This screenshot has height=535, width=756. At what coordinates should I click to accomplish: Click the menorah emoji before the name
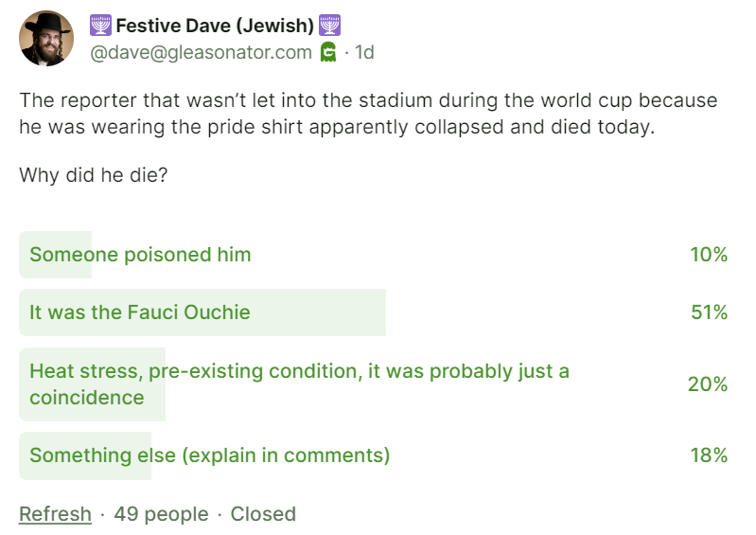[100, 26]
